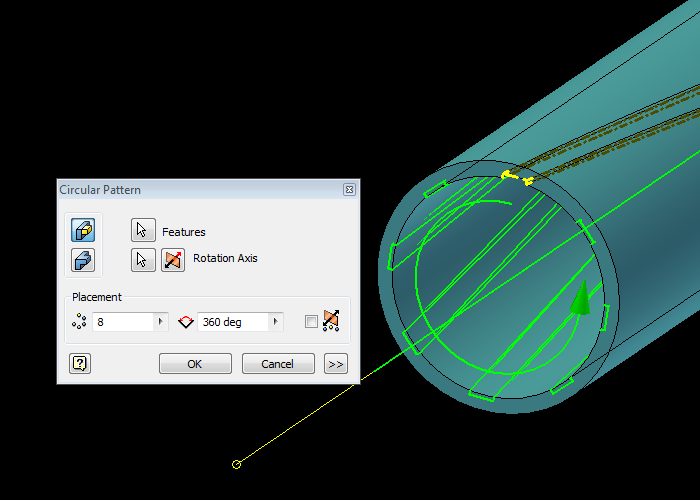Click the angle symbol icon in Placement
Viewport: 700px width, 500px height.
point(186,322)
